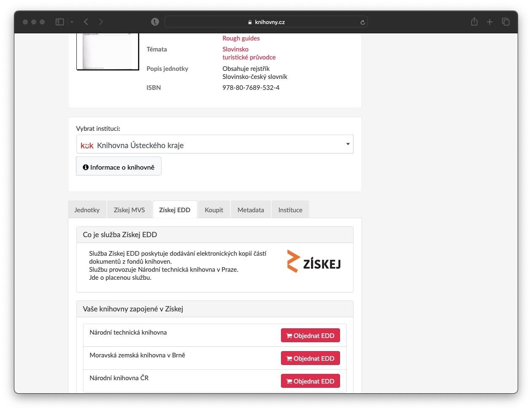Switch to the Získej MVS tab
The image size is (532, 411).
[x=129, y=210]
